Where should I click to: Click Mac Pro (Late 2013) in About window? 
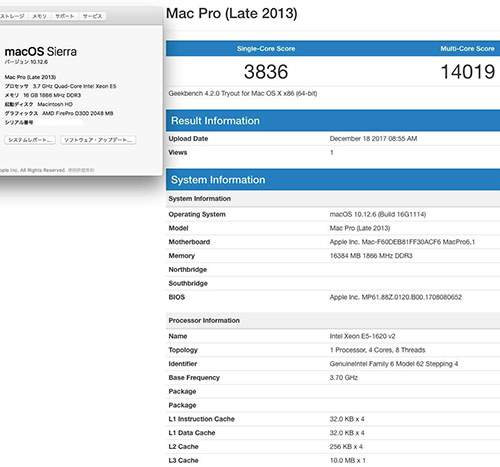(30, 77)
